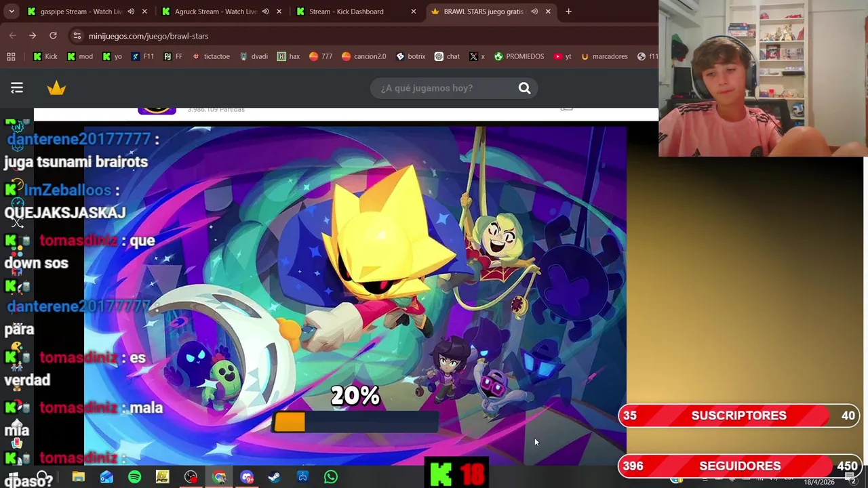
Task: Open the apps grid in bookmarks bar
Action: tap(11, 56)
